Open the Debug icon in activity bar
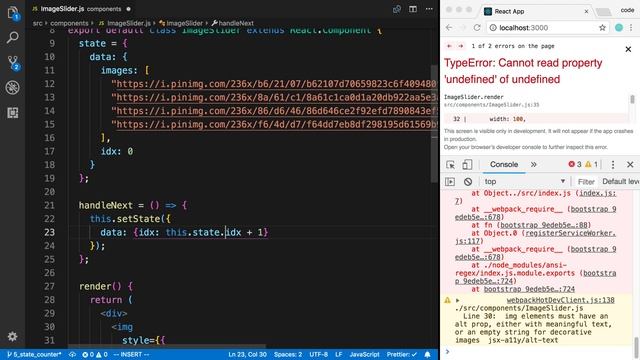 (13, 87)
